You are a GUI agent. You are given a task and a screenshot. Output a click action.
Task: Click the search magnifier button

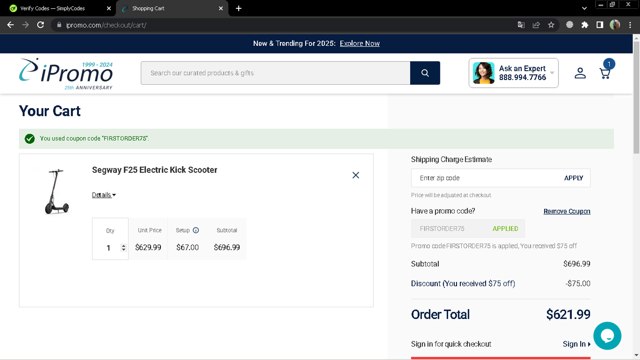[424, 73]
